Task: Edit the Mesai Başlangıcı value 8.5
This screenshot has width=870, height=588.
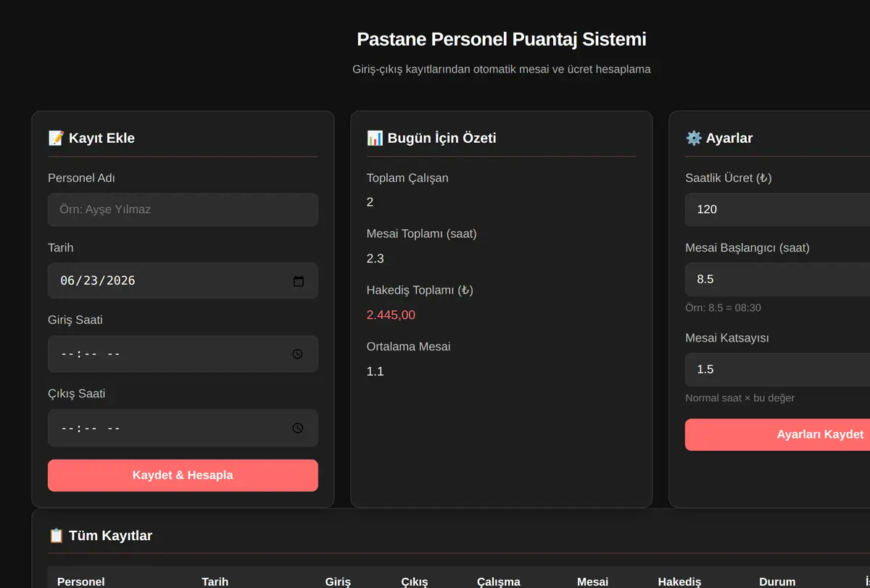Action: point(777,279)
